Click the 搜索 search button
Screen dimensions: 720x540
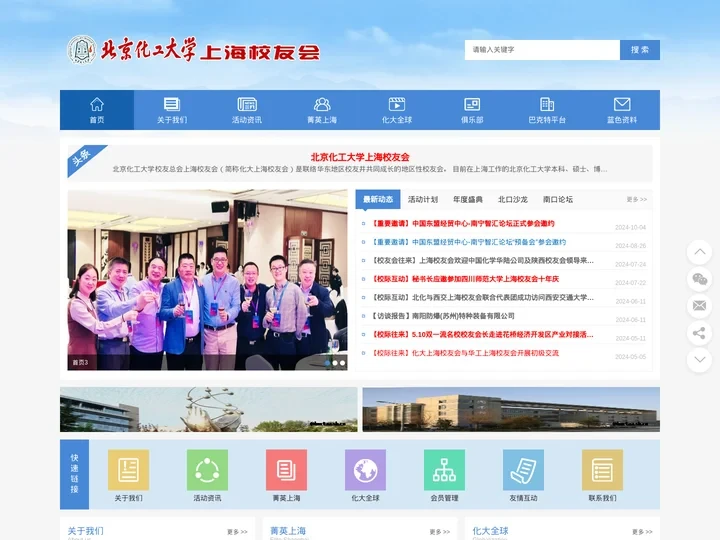(x=640, y=50)
